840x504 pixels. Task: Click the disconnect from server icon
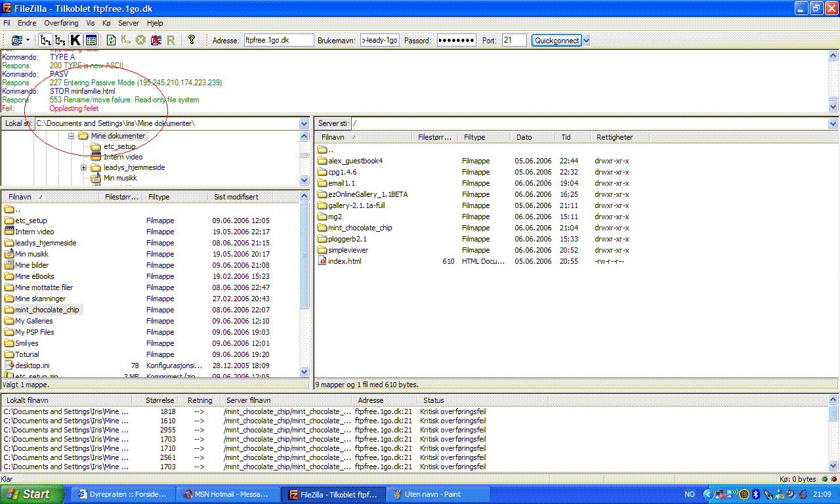click(156, 40)
